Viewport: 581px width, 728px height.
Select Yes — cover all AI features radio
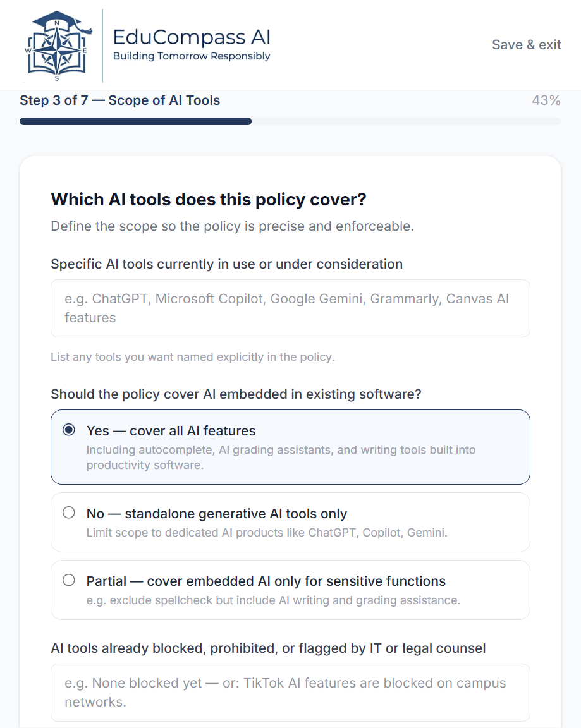coord(69,430)
